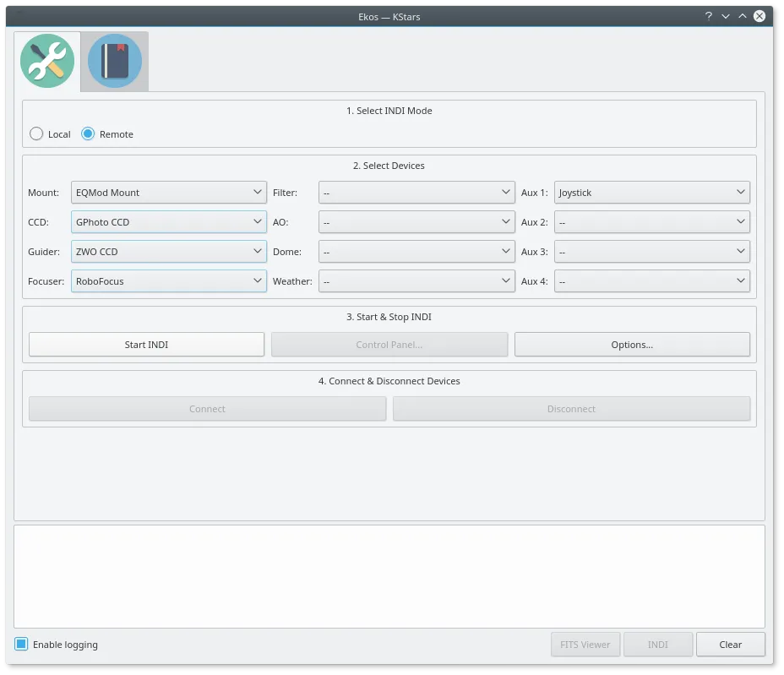Expand the Weather device dropdown
The image size is (784, 675).
coord(416,281)
